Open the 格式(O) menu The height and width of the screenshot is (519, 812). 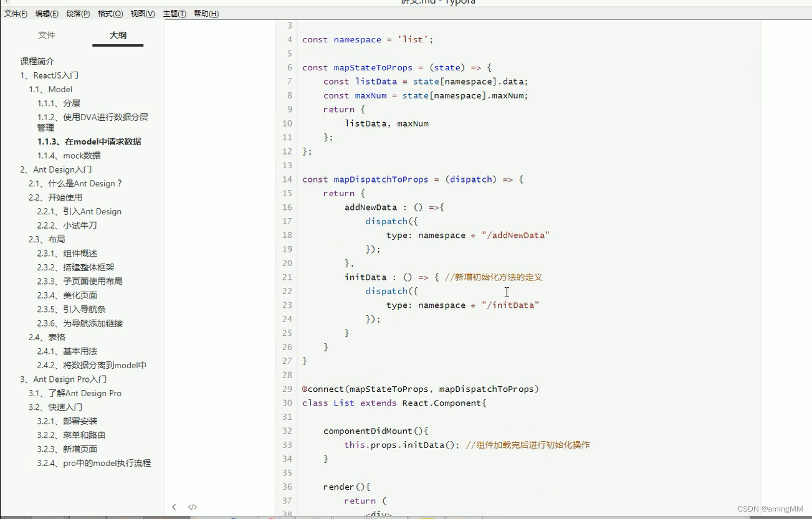pyautogui.click(x=110, y=14)
